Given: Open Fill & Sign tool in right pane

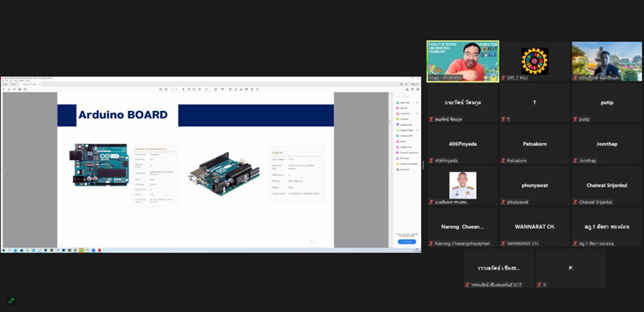Looking at the screenshot, I should pos(403,158).
